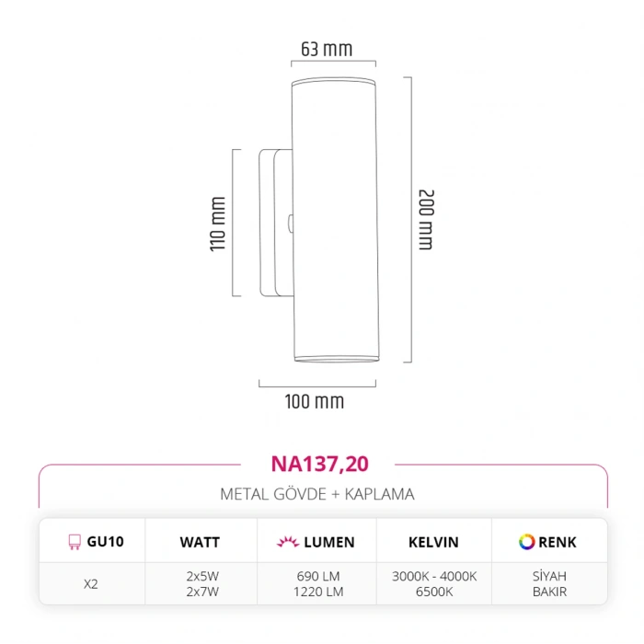Select the 6500K color temperature

pos(436,592)
